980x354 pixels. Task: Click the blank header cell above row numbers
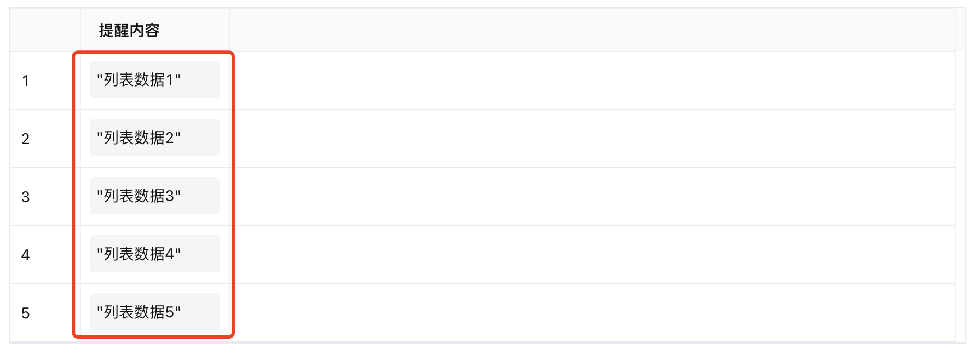45,30
